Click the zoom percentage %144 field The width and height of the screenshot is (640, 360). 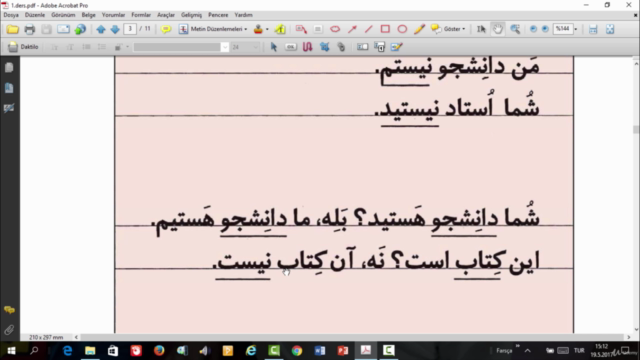click(563, 29)
